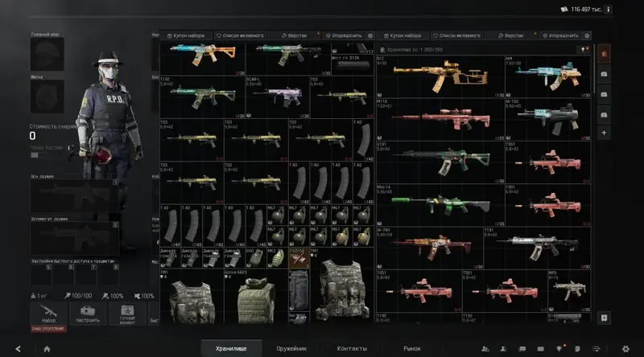Screen dimensions: 644x357
Task: Open the settings gear at bottom right
Action: pyautogui.click(x=625, y=349)
